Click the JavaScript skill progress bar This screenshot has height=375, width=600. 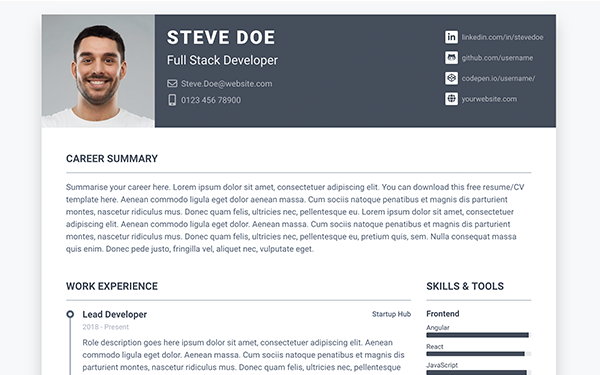(x=479, y=372)
